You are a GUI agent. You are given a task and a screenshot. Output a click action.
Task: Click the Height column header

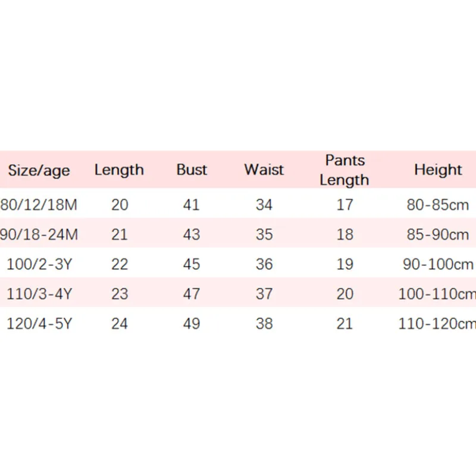[438, 170]
